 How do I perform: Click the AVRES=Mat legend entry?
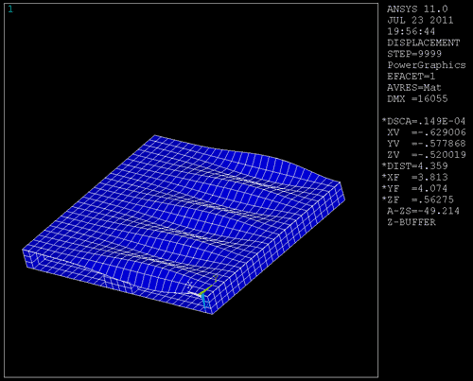[x=414, y=88]
